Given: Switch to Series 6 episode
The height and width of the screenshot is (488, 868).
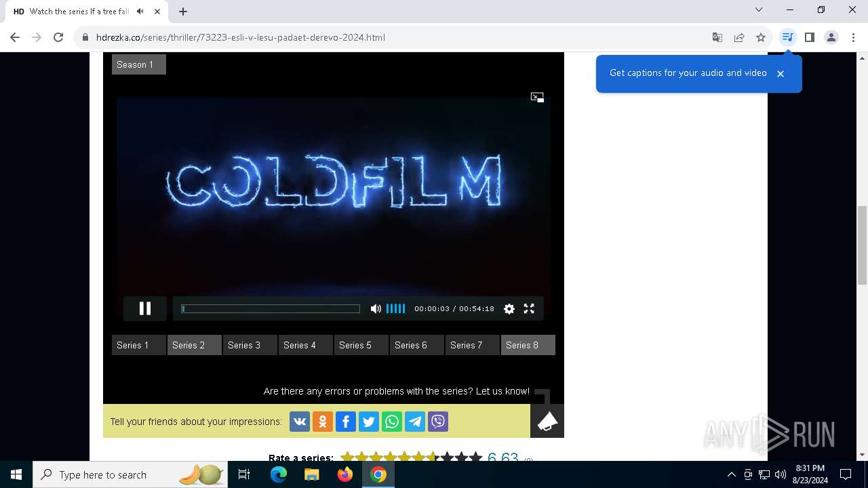Looking at the screenshot, I should tap(417, 345).
